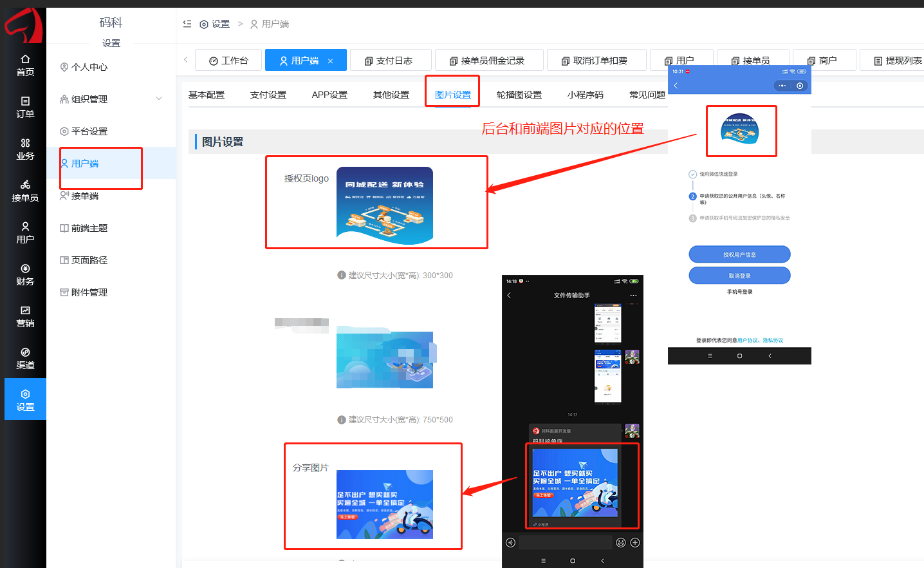The image size is (924, 568).
Task: Select the 接单员 rider icon
Action: [x=25, y=191]
